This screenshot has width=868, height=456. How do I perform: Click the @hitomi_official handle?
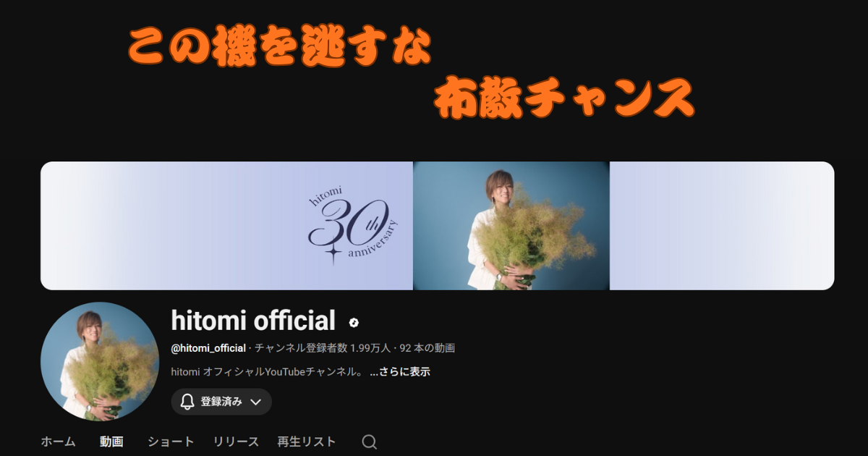click(x=208, y=348)
